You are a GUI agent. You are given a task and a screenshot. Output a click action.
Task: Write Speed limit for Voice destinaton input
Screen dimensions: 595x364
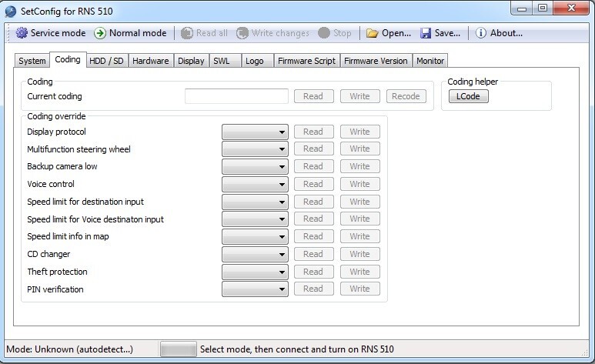pos(359,219)
